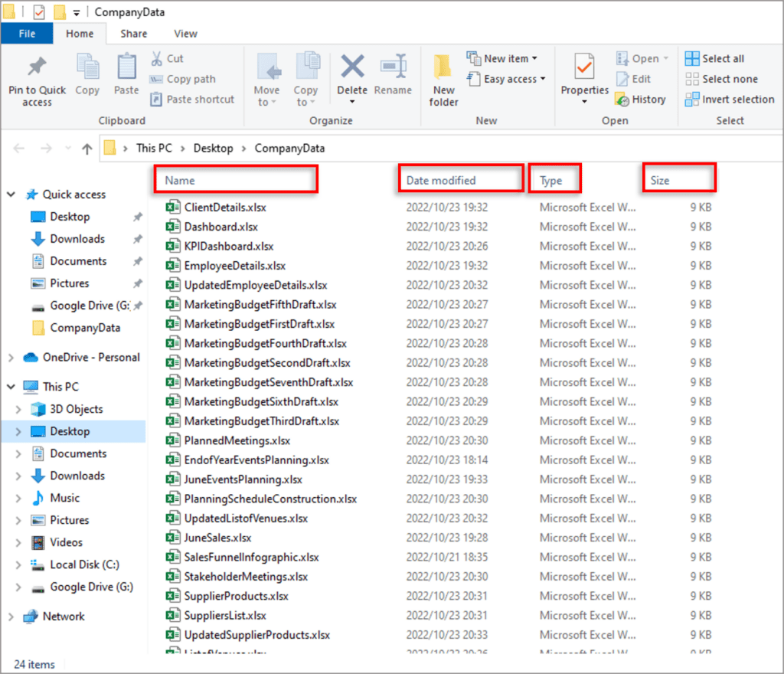Expand Local Disk (C:) in the tree
784x674 pixels.
(18, 564)
